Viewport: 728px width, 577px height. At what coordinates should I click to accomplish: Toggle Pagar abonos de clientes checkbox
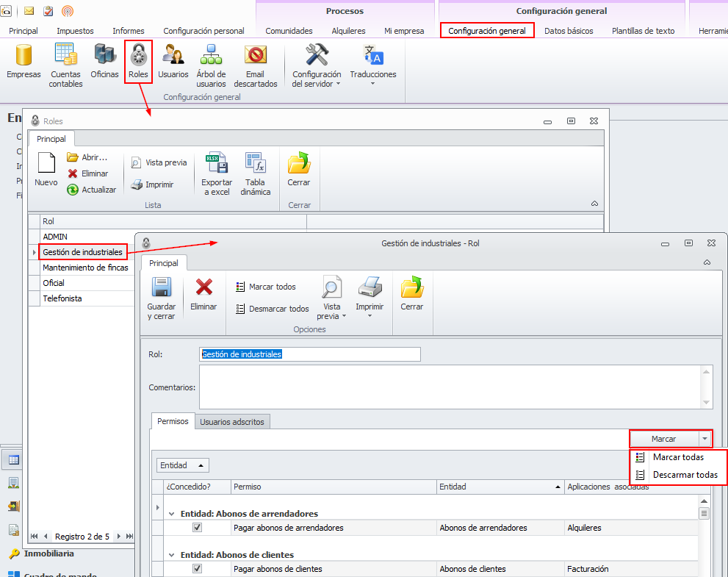198,568
